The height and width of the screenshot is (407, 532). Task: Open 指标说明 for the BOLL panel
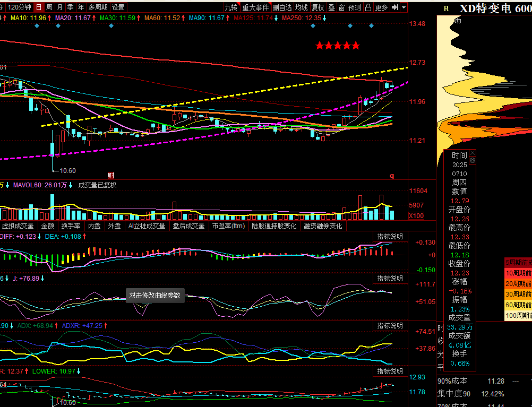[390, 371]
